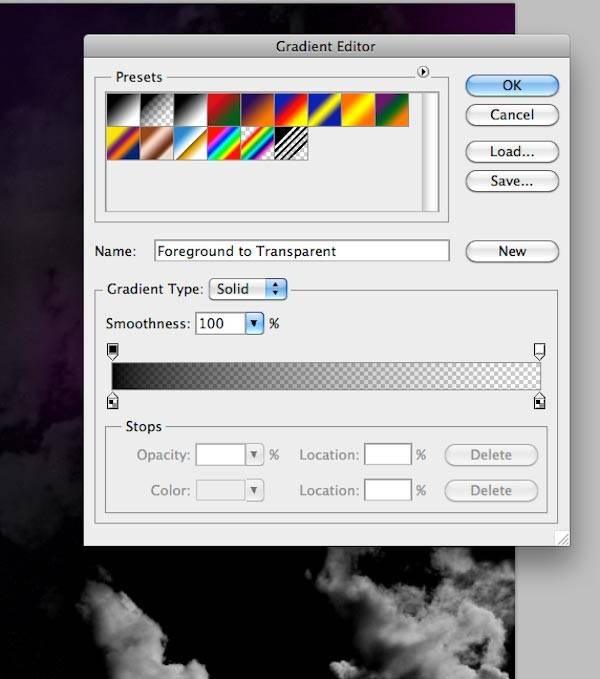
Task: Open the Gradient Type dropdown
Action: tap(248, 289)
